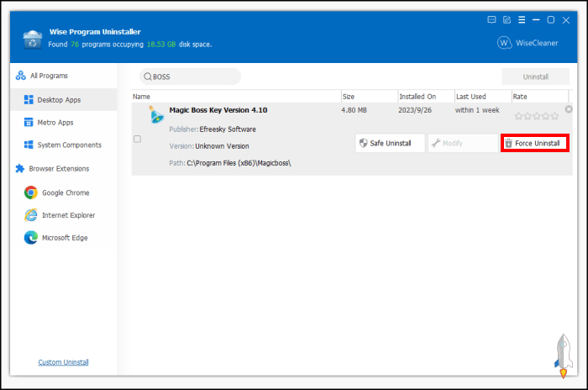
Task: Show Microsoft Edge extensions
Action: tap(65, 238)
